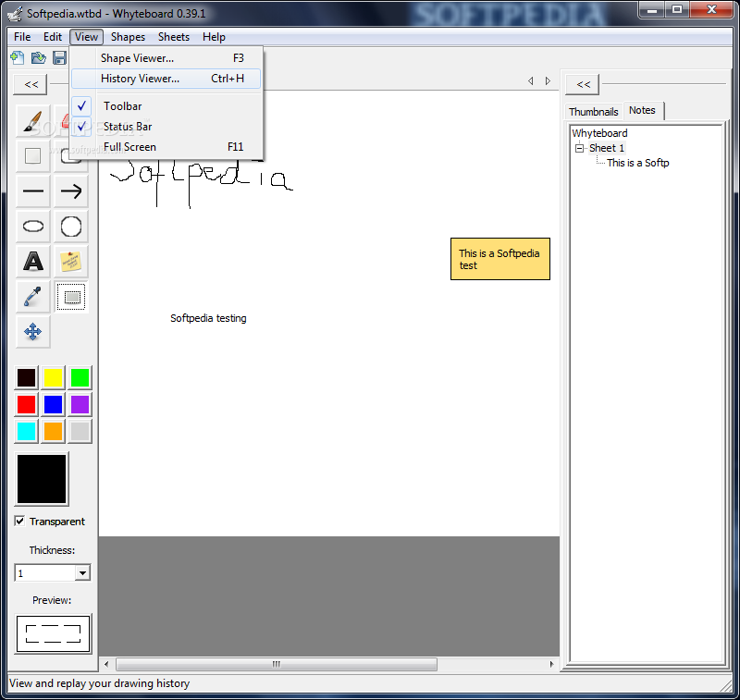Pick the cyan color swatch

click(x=27, y=432)
